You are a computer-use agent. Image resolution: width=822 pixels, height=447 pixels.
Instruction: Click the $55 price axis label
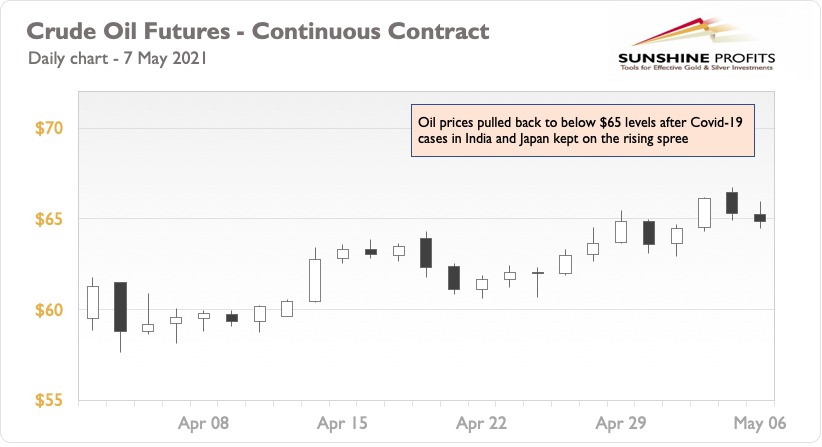(49, 400)
